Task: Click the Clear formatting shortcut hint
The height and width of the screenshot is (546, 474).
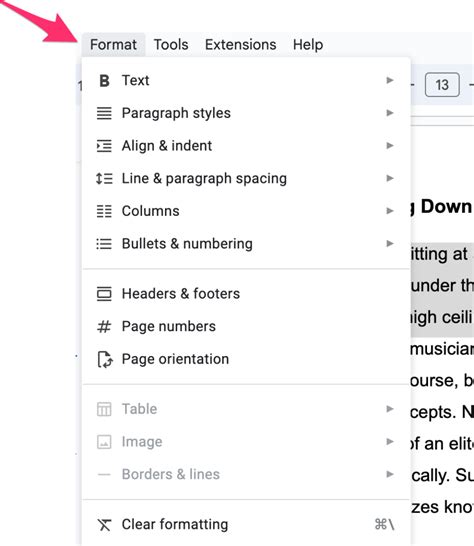Action: point(384,524)
